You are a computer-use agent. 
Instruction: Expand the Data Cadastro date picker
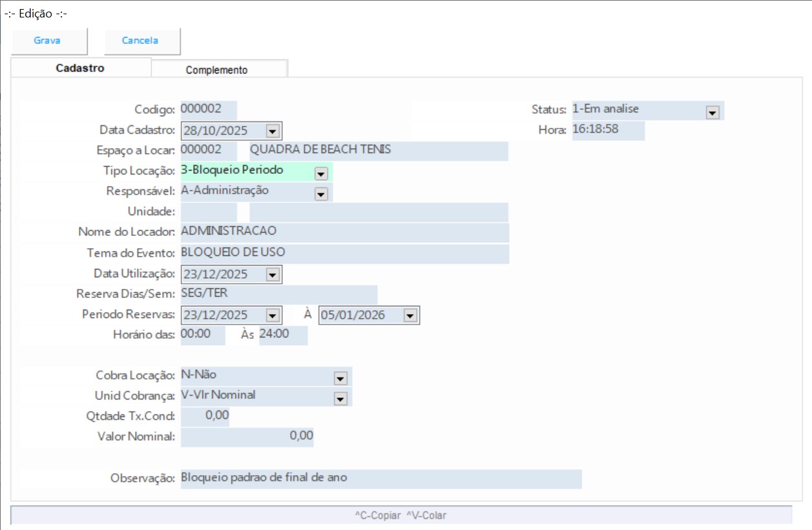[x=273, y=131]
